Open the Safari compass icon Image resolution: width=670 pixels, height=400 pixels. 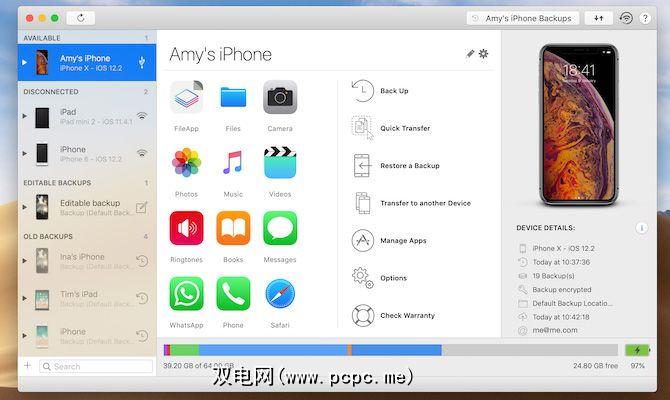pyautogui.click(x=280, y=294)
